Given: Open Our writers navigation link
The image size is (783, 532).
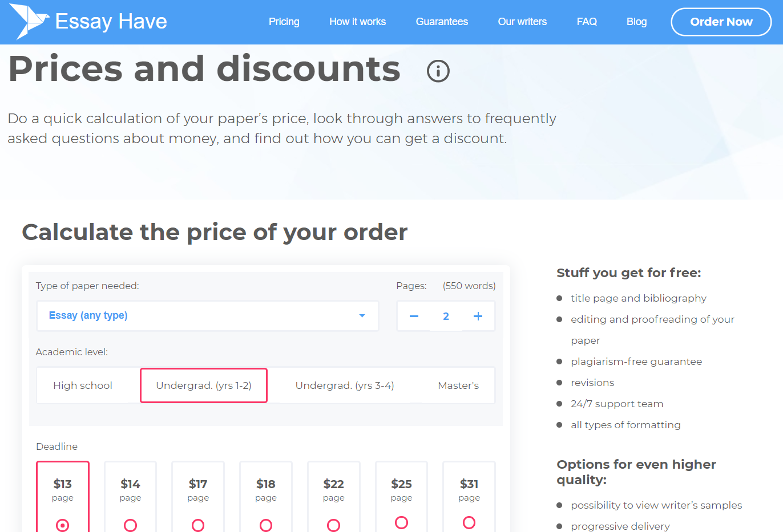Looking at the screenshot, I should (x=522, y=22).
